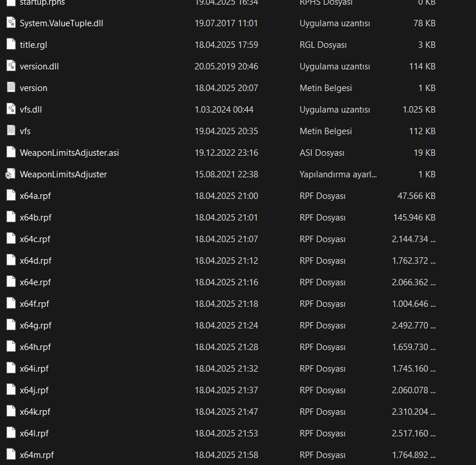Click the x64m.rpf file icon

(11, 455)
